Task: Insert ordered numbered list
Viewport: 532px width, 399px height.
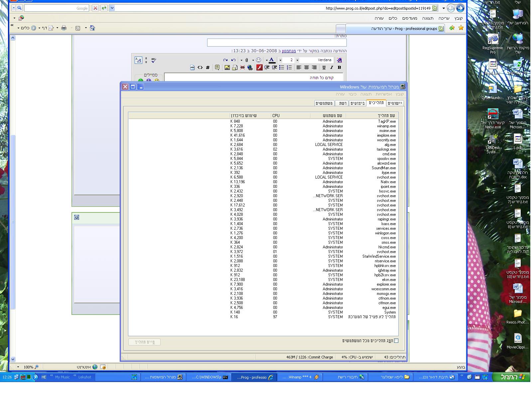Action: point(289,67)
